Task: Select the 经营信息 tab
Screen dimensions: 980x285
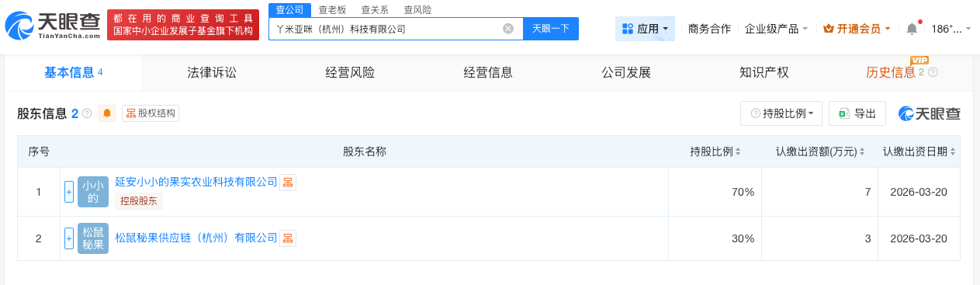Action: (488, 73)
